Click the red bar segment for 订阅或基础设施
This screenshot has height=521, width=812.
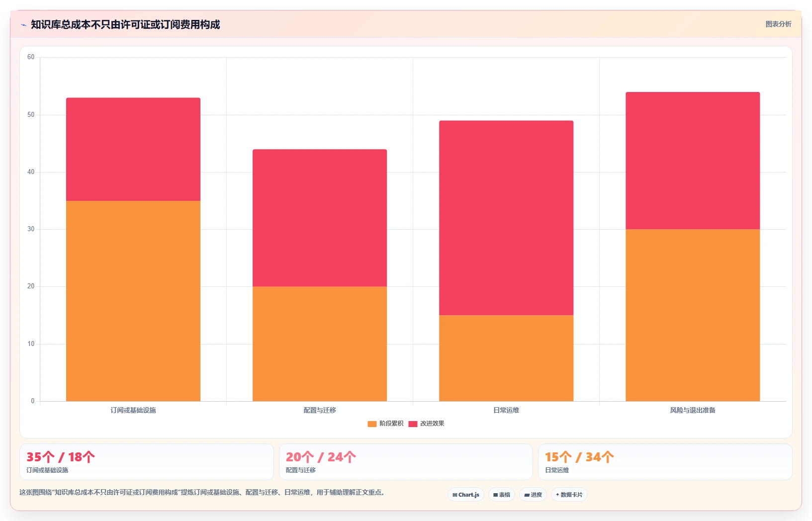click(x=133, y=149)
